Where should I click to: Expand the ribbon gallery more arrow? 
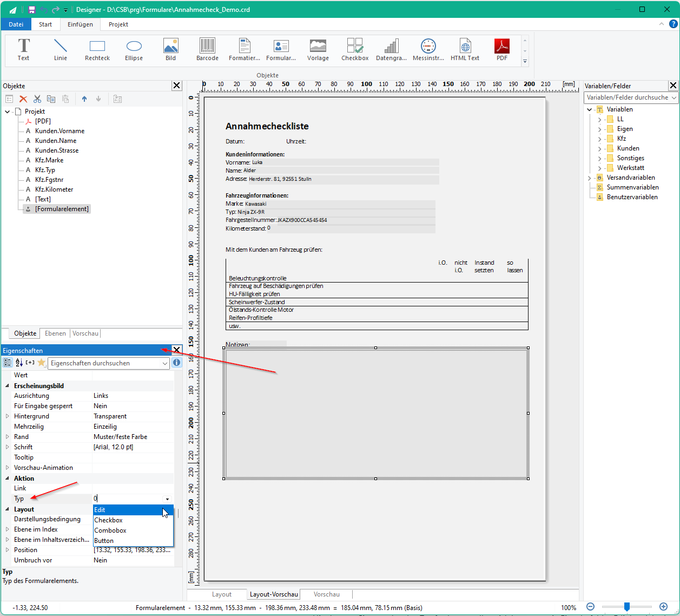point(525,62)
